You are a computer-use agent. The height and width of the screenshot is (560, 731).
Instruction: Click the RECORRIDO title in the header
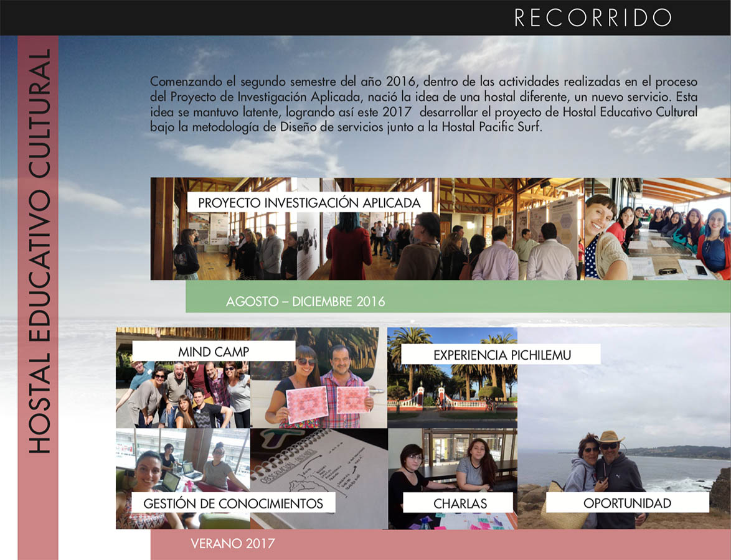tap(592, 17)
